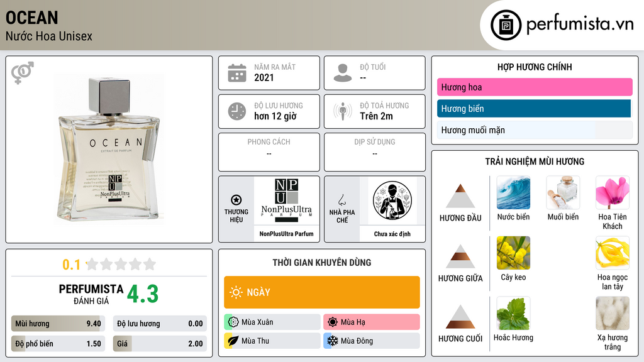
Task: Click the Phong cách heading
Action: pos(269,141)
